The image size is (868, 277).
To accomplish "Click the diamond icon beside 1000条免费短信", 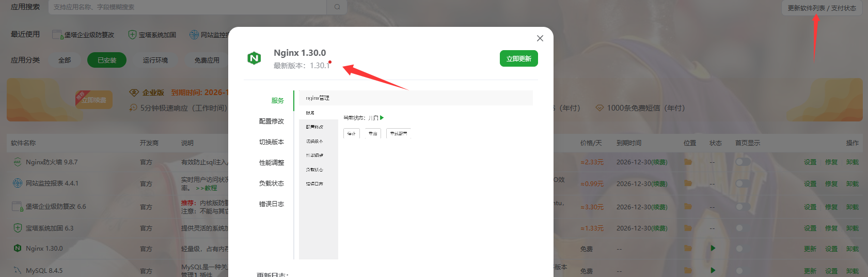I will pos(599,108).
